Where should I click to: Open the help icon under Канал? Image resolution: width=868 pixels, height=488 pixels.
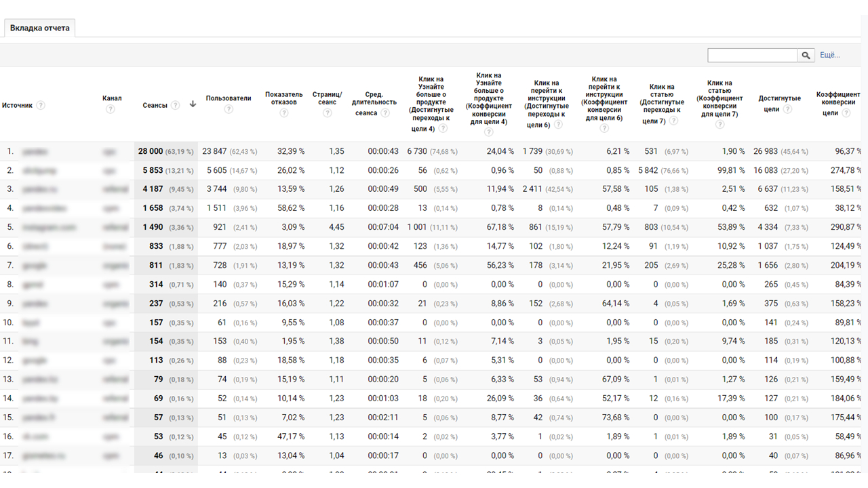point(111,109)
